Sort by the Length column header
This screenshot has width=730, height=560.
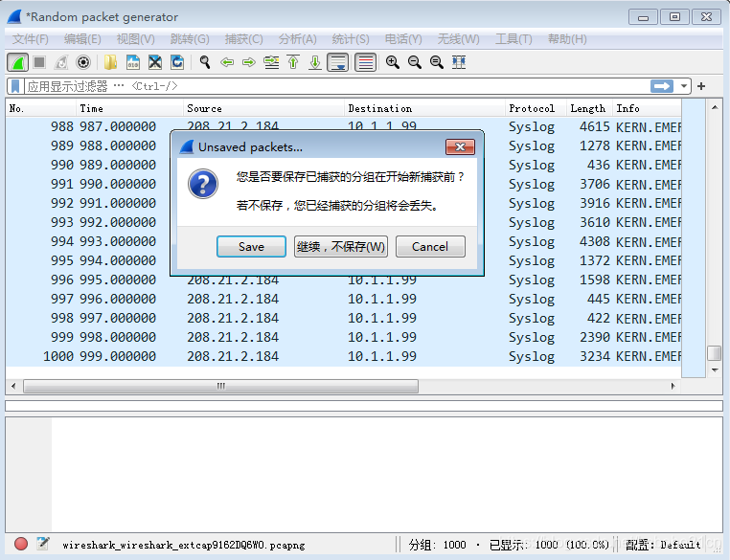click(590, 108)
